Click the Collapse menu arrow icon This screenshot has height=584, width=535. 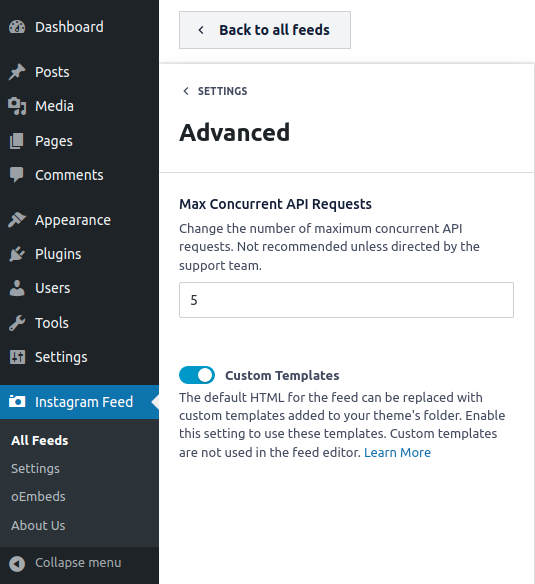point(17,564)
